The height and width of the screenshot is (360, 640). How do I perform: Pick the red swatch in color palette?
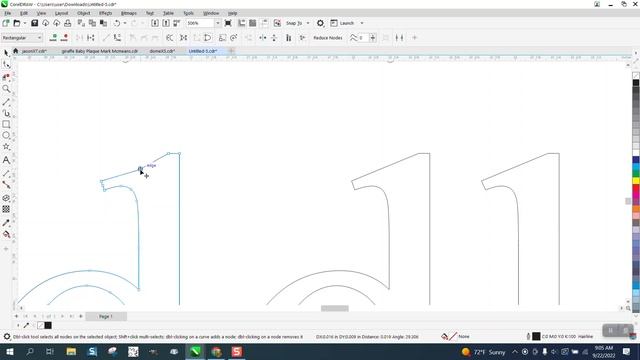click(x=636, y=189)
